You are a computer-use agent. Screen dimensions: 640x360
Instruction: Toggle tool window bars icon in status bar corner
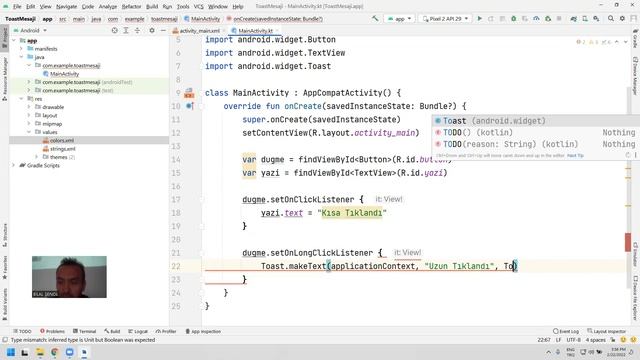[x=5, y=340]
